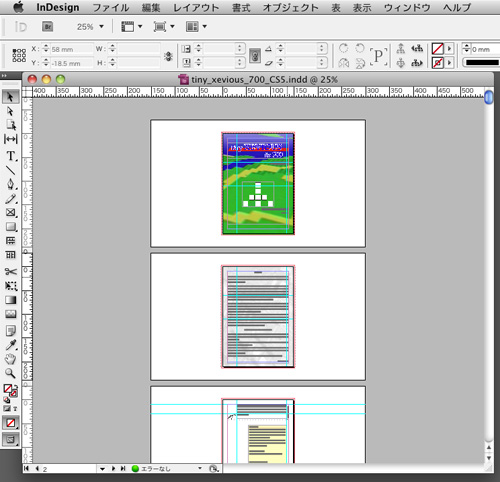Click the select container icon

tap(401, 49)
